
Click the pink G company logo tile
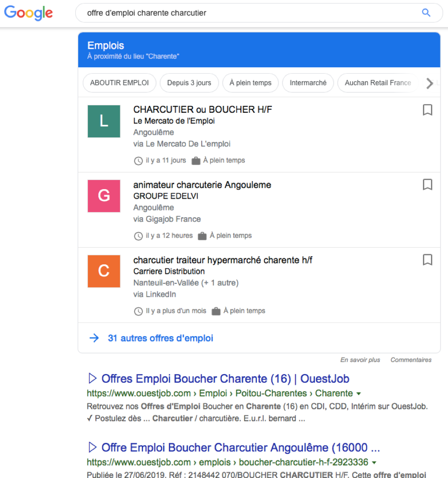point(104,196)
